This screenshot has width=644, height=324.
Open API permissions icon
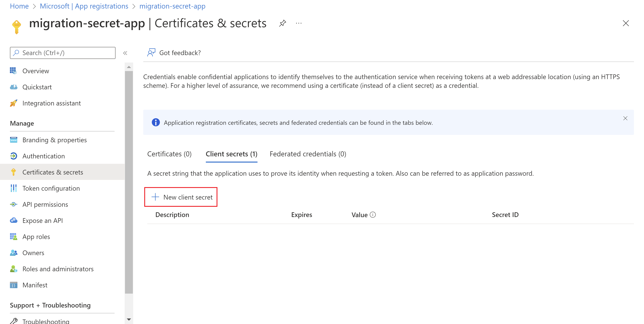coord(13,204)
